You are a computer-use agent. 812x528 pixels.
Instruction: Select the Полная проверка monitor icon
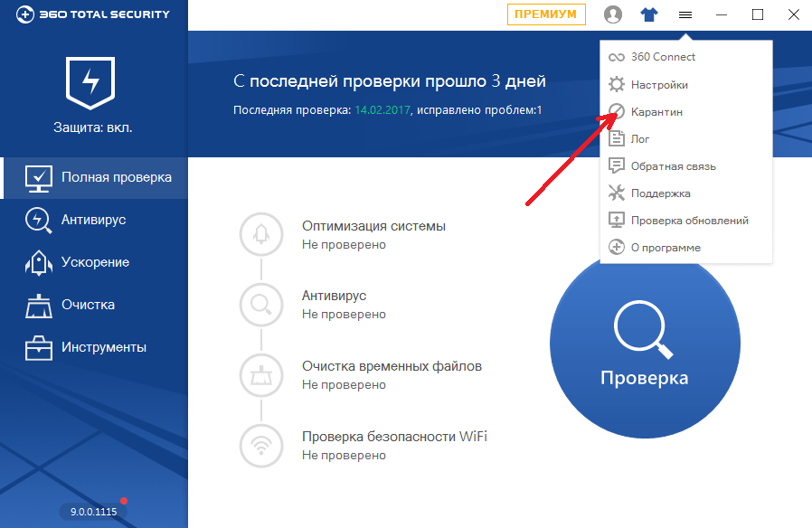coord(39,179)
